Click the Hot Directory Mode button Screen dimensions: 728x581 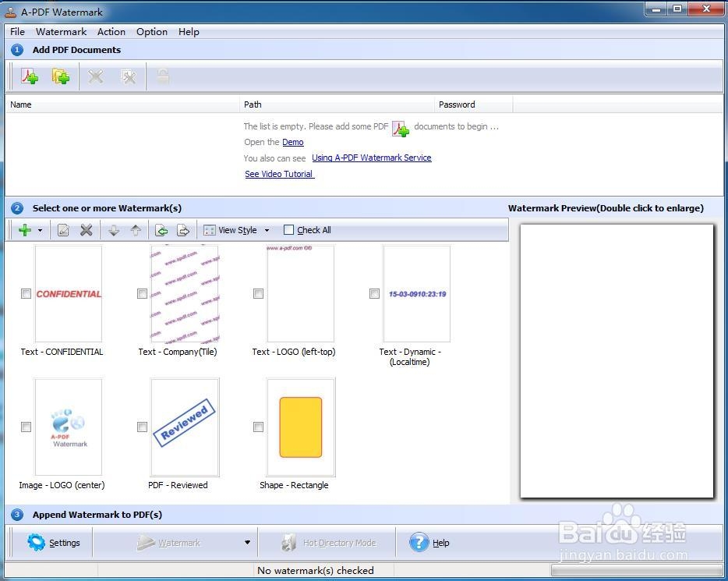(329, 543)
